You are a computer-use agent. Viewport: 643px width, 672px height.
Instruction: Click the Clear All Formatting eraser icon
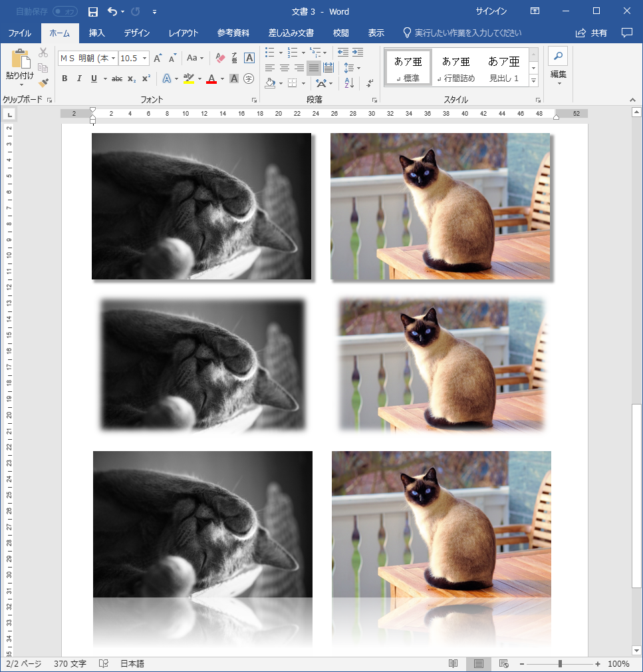[221, 59]
